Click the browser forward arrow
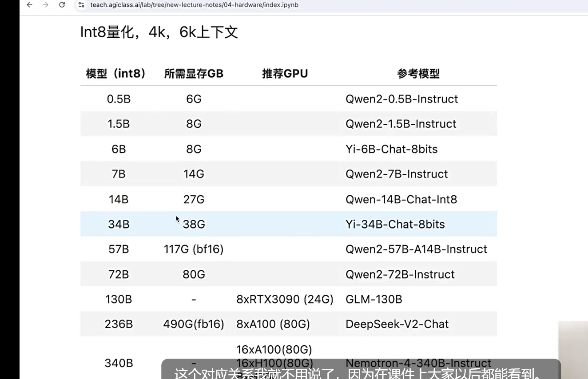Viewport: 588px width, 379px height. 46,5
